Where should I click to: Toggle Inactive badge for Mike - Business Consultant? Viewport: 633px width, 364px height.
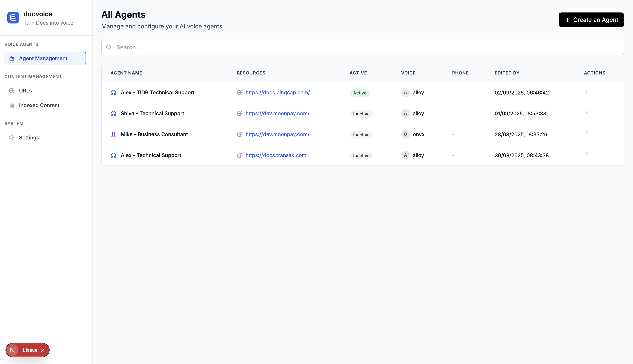pyautogui.click(x=361, y=135)
